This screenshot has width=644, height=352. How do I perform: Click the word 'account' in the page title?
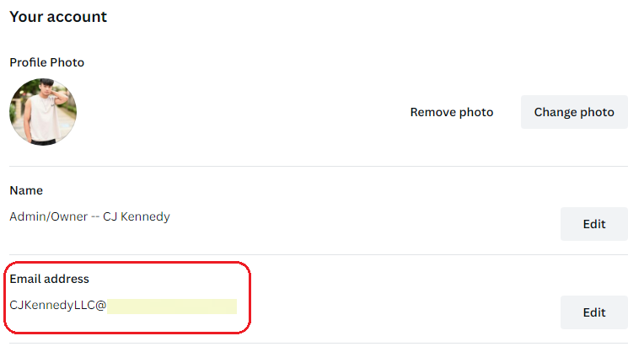pyautogui.click(x=77, y=17)
